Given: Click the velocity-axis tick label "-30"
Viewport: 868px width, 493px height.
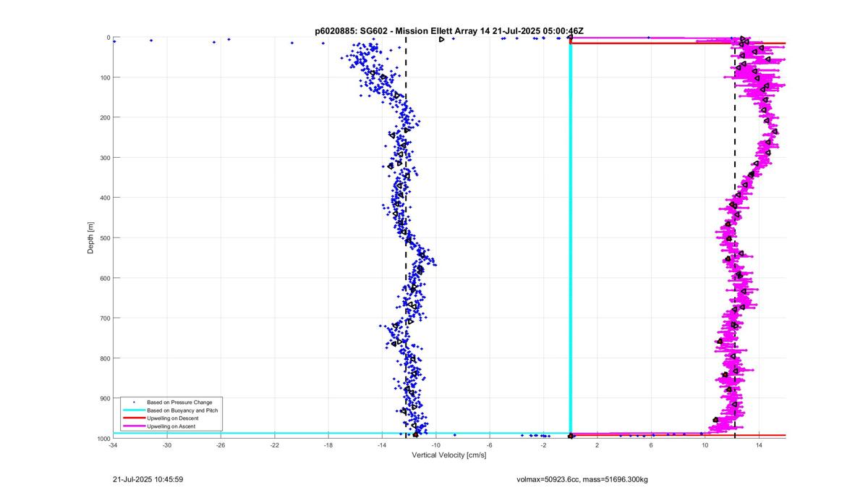Looking at the screenshot, I should [x=167, y=446].
